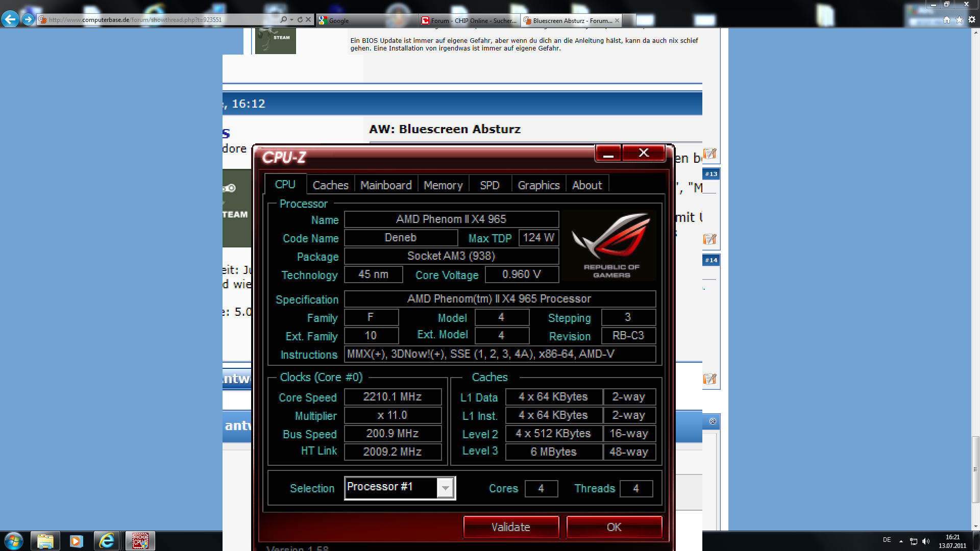Viewport: 980px width, 551px height.
Task: Show hidden system tray icons
Action: coord(901,541)
